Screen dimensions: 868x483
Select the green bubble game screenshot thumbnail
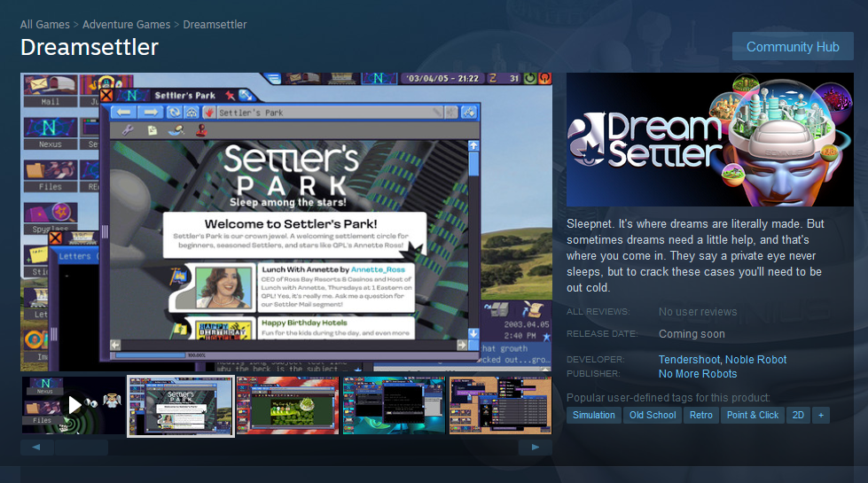287,406
